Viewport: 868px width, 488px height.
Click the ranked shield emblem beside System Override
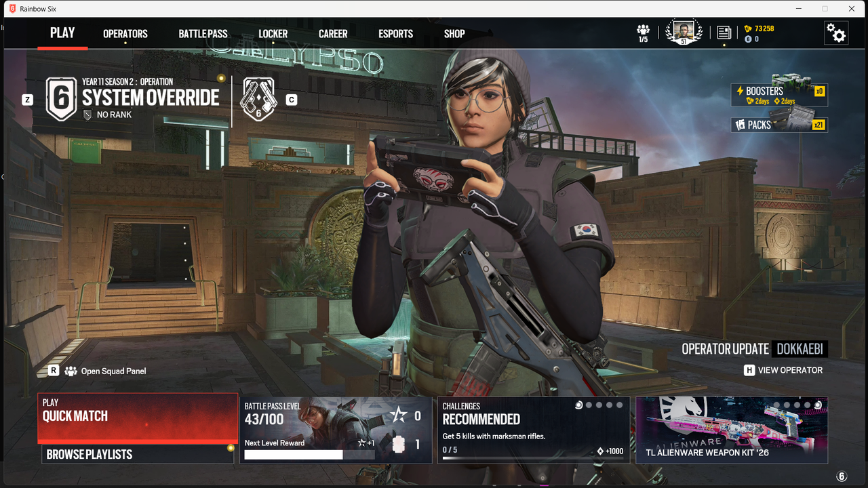[x=61, y=99]
